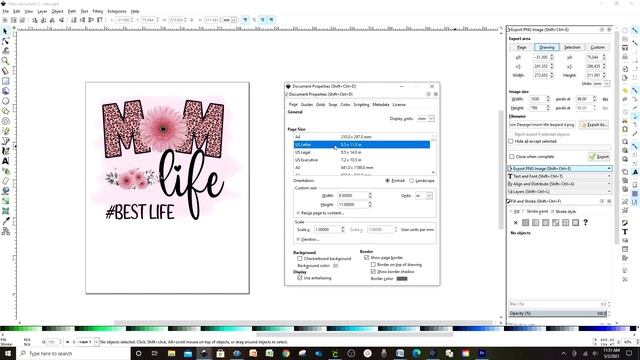Open the Path menu
Viewport: 640px width, 360px height.
point(72,11)
